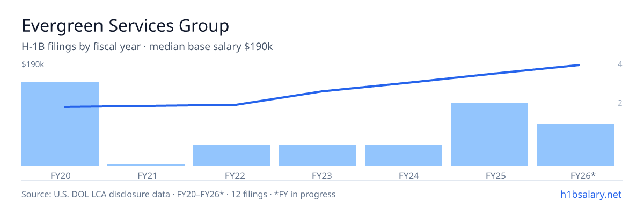The width and height of the screenshot is (644, 215).
Task: Click the Evergreen Services Group title
Action: point(125,26)
